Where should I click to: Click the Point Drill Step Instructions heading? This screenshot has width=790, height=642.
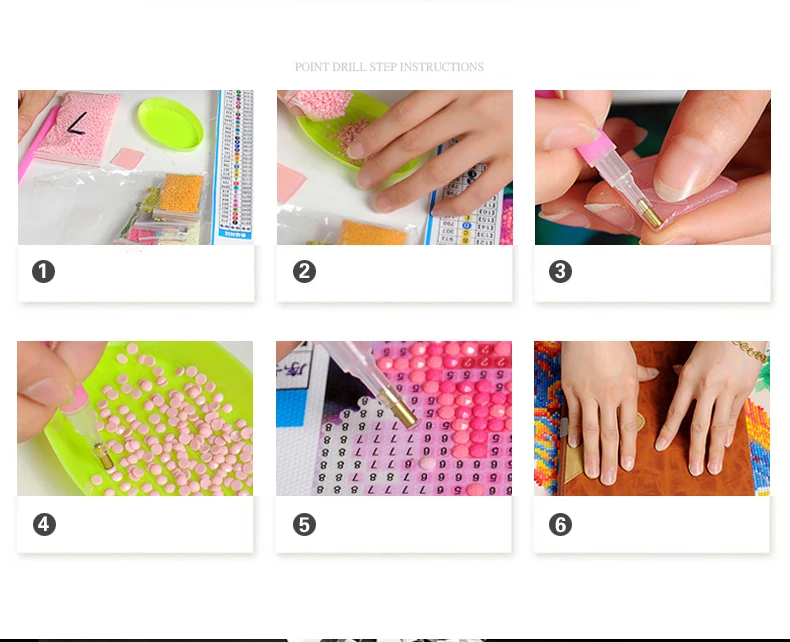(389, 67)
